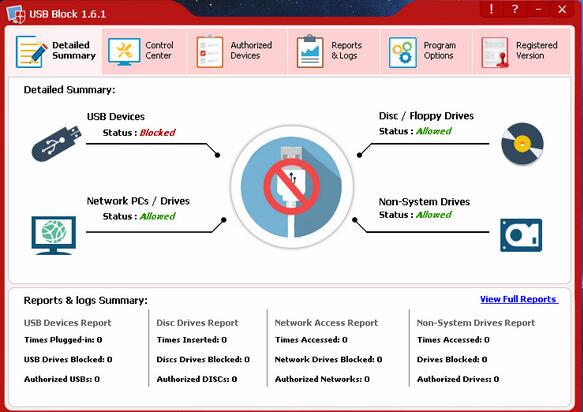Click the red Blocked status of USB Devices
The width and height of the screenshot is (583, 412).
[157, 133]
